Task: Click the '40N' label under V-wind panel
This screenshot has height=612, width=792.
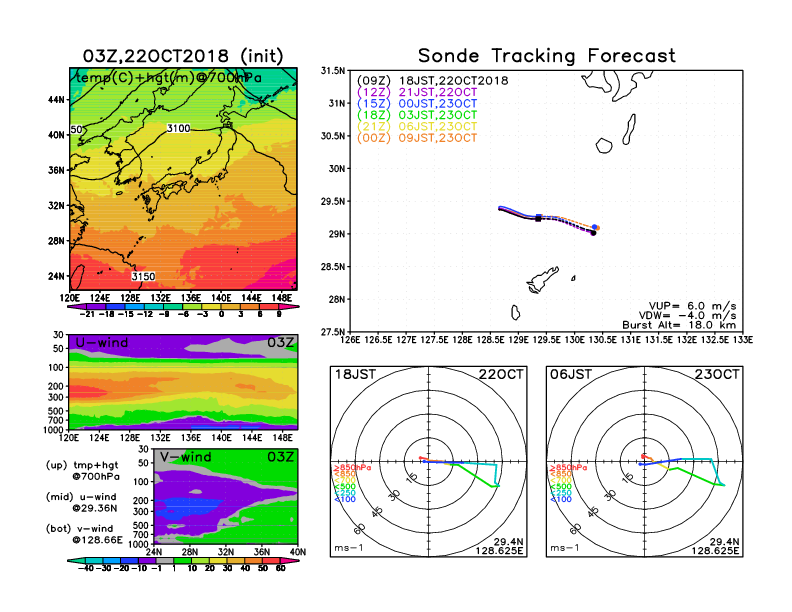Action: 298,552
